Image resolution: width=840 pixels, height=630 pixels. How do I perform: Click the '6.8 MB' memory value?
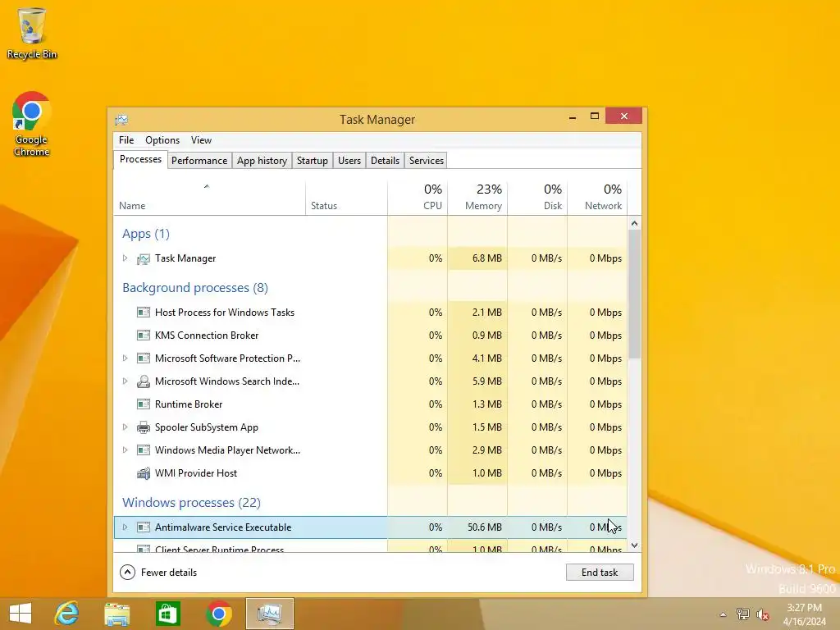487,258
